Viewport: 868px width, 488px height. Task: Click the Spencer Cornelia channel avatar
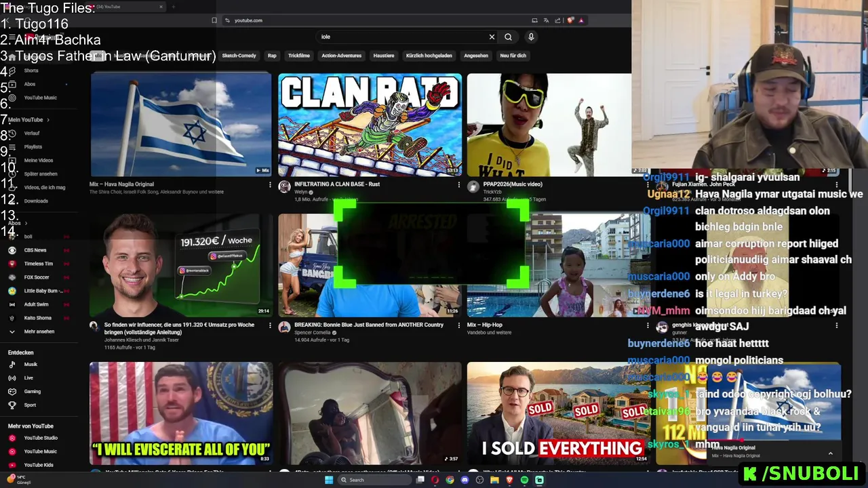click(x=285, y=327)
